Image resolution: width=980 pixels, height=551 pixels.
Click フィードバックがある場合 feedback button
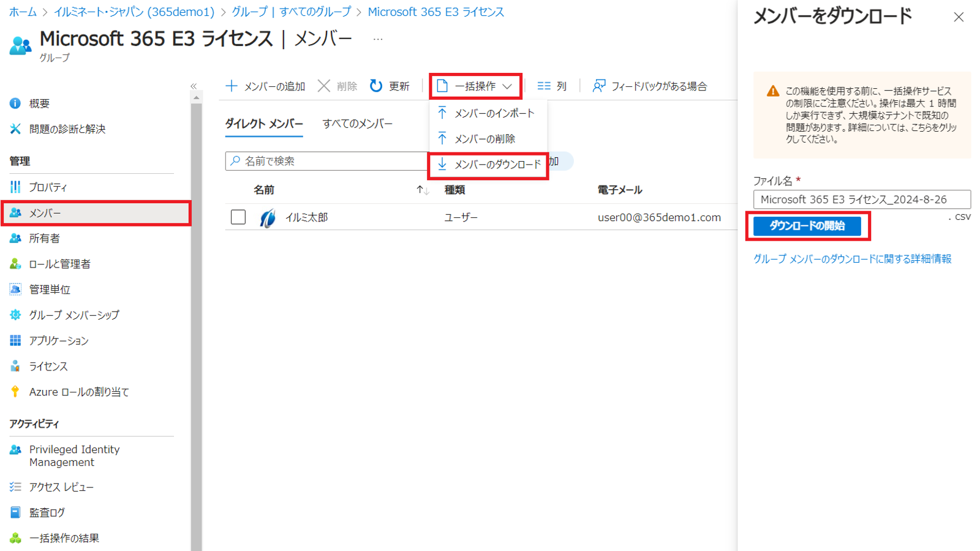pyautogui.click(x=650, y=86)
